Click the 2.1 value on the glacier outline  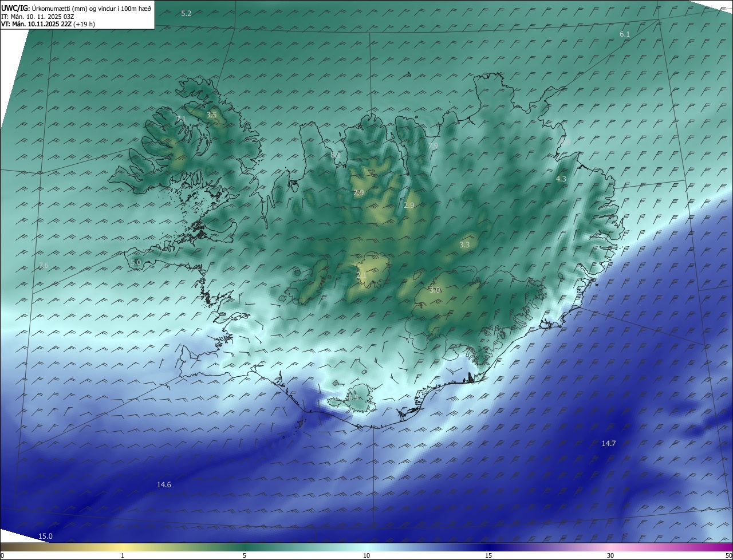coord(361,275)
